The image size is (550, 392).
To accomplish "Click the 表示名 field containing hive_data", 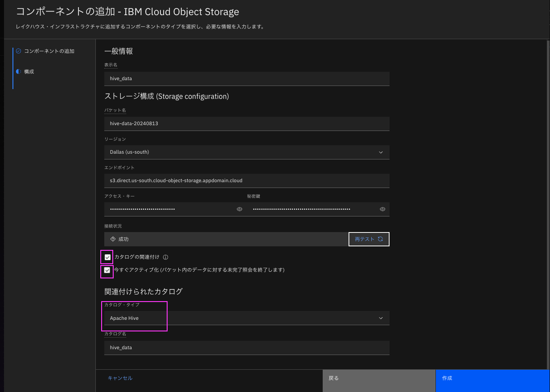I will [246, 79].
